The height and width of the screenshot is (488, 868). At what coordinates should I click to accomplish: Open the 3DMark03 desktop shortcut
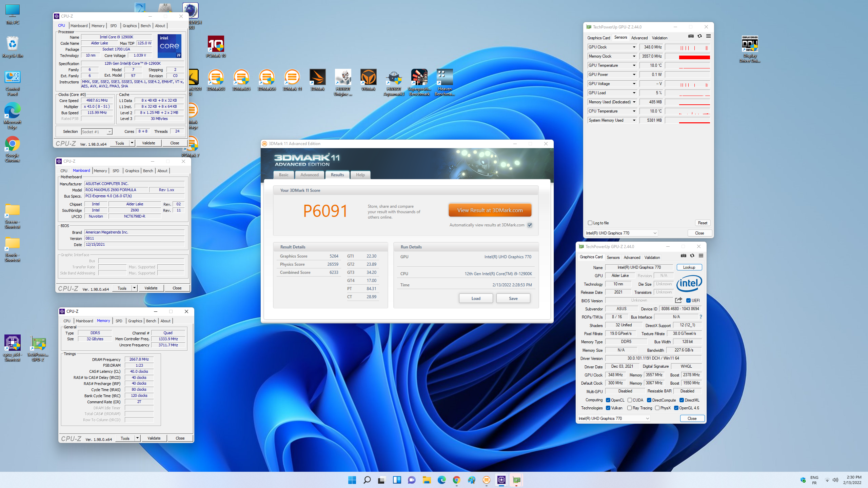coord(216,80)
